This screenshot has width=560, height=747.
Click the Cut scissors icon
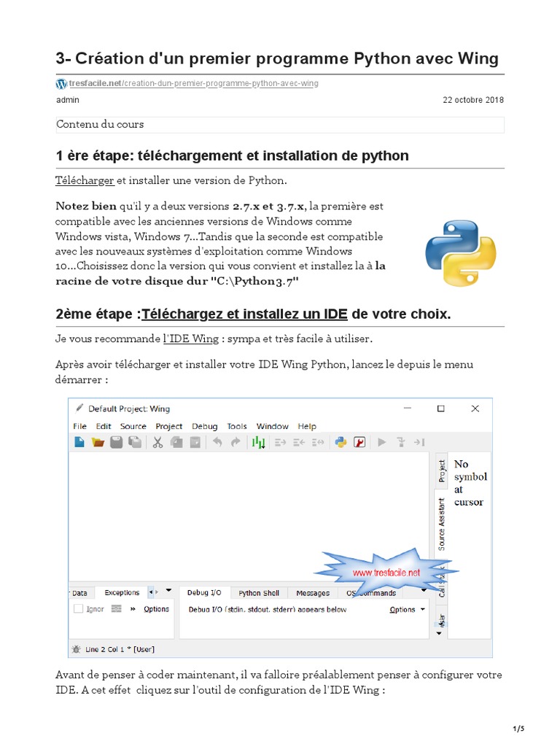tap(157, 442)
